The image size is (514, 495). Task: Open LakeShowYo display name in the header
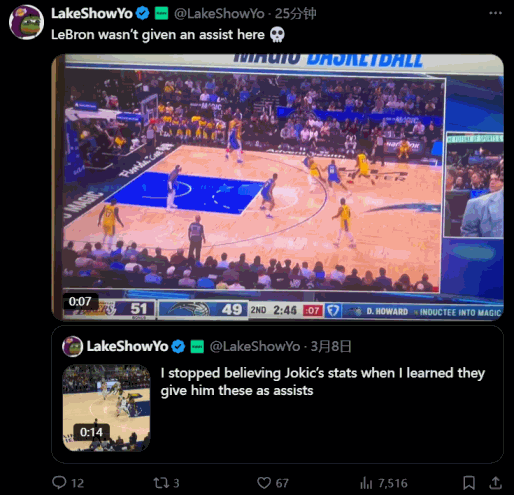(92, 14)
